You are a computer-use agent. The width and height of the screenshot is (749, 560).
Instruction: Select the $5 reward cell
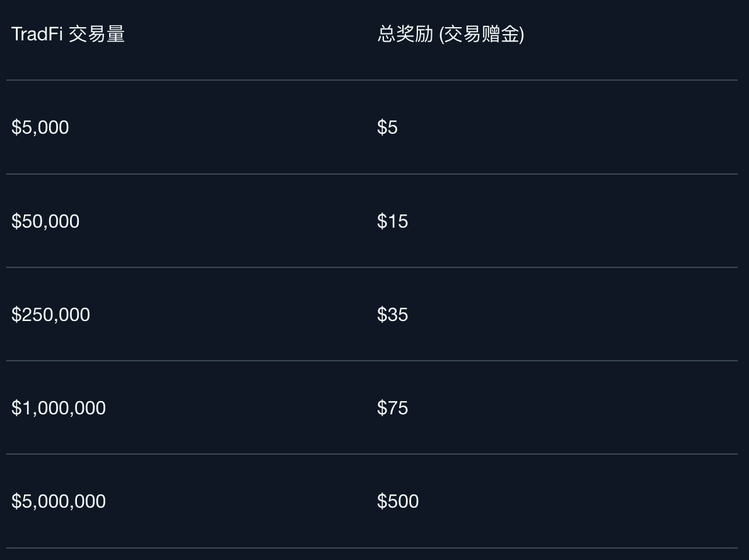click(387, 127)
